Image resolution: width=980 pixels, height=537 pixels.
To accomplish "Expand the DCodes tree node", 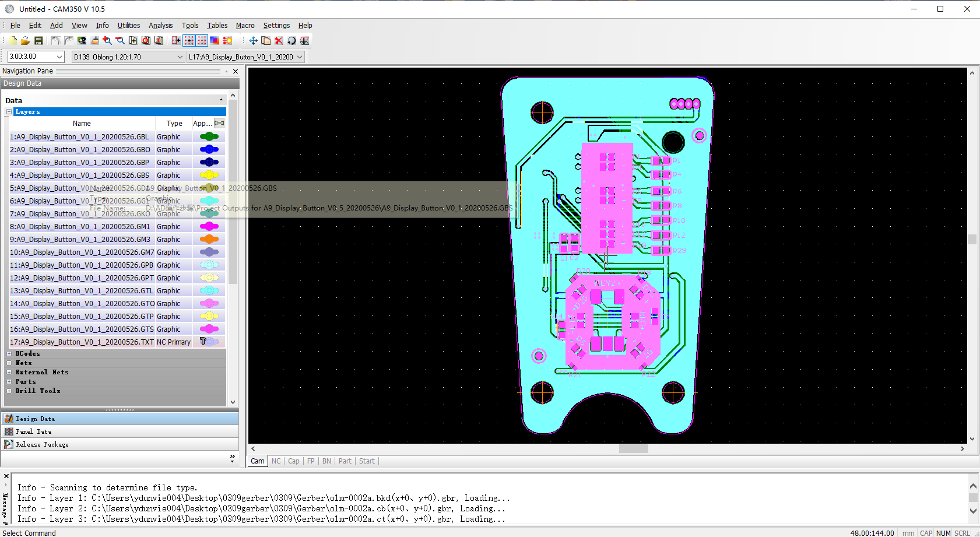I will 9,353.
